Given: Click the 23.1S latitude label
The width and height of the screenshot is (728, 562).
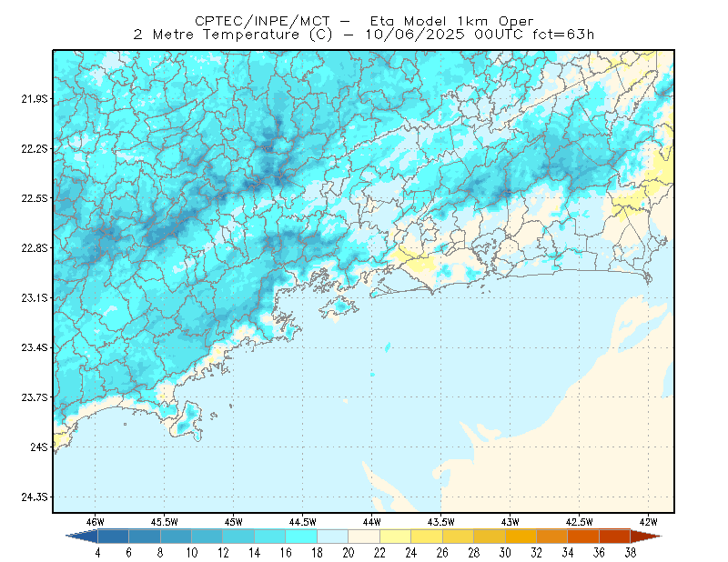Looking at the screenshot, I should [34, 297].
